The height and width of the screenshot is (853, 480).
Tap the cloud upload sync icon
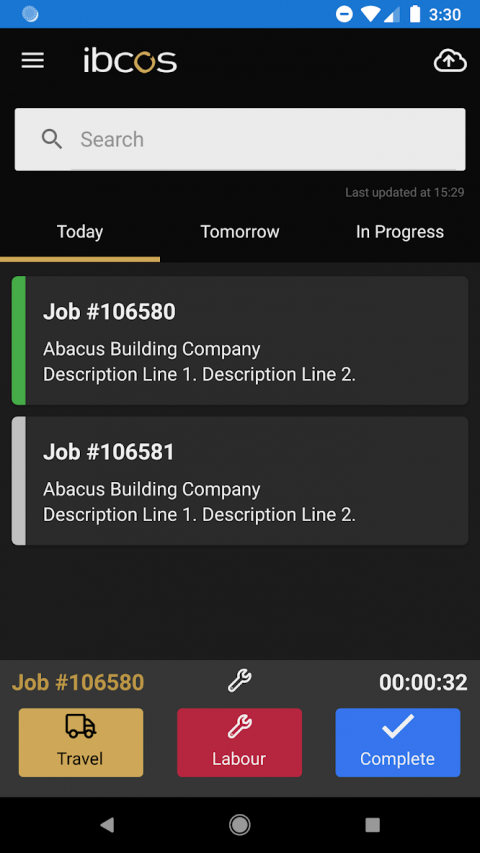450,60
